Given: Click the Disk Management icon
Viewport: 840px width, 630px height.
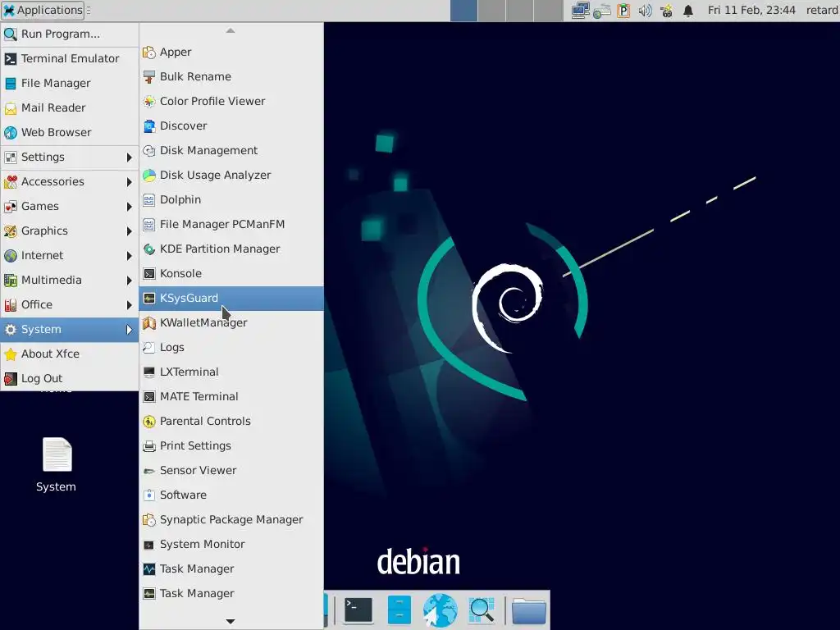Looking at the screenshot, I should (x=149, y=151).
